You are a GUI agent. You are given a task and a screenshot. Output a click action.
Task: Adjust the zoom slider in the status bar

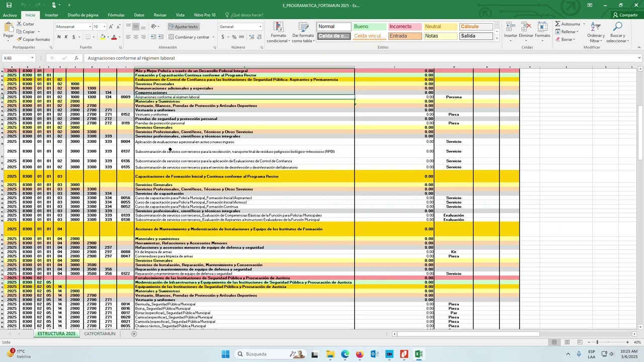597,342
